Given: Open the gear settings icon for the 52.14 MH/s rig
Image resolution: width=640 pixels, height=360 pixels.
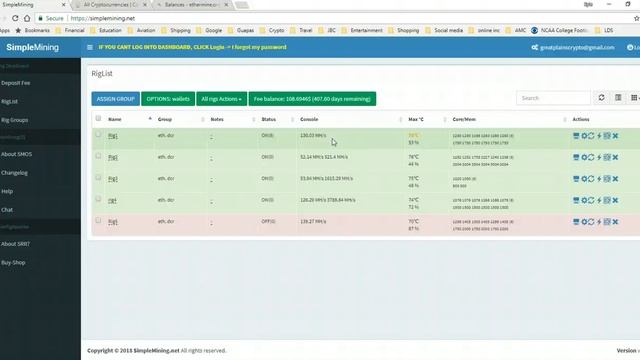Looking at the screenshot, I should click(x=584, y=158).
